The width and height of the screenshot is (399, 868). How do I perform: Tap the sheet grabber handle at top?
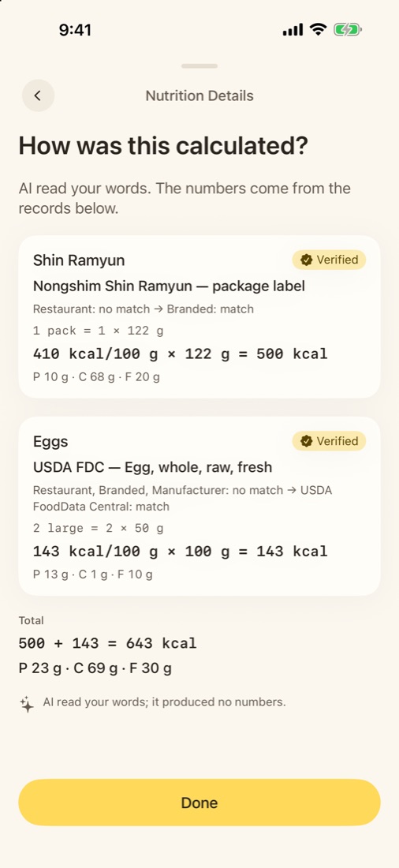(x=199, y=65)
